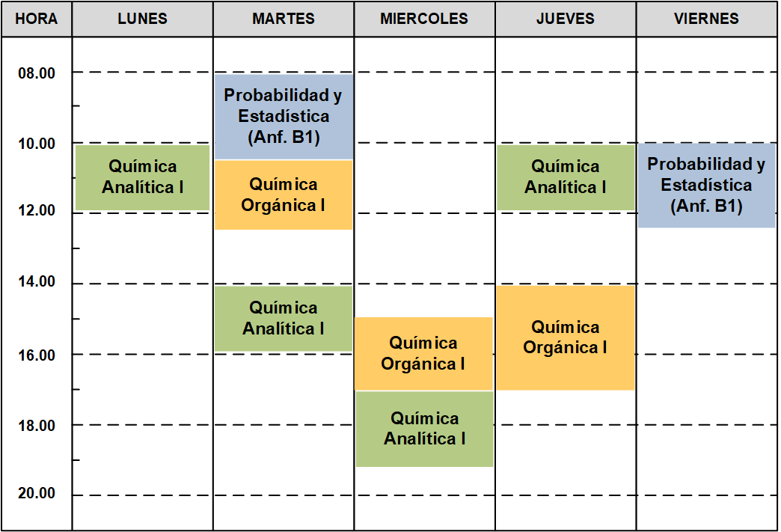The height and width of the screenshot is (532, 781).
Task: Select the LUNES column header
Action: (x=142, y=19)
